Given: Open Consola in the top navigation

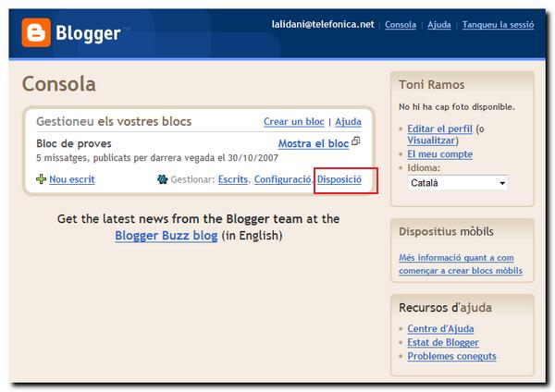Looking at the screenshot, I should click(401, 25).
